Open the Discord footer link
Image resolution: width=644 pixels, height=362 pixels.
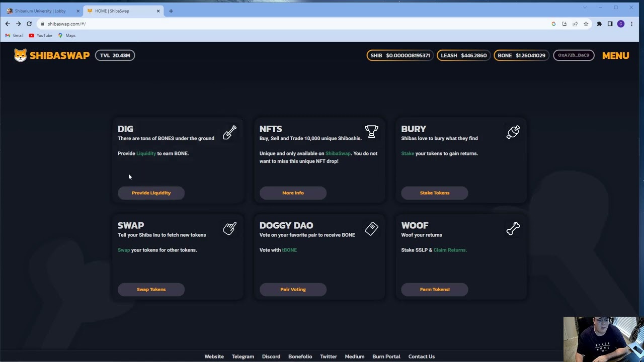click(x=271, y=356)
